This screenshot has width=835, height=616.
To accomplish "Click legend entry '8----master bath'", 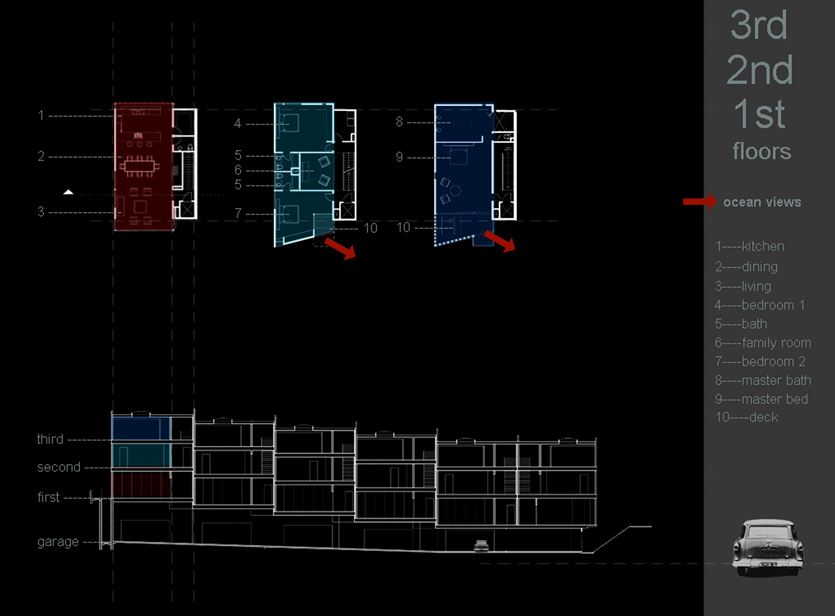I will pos(763,380).
